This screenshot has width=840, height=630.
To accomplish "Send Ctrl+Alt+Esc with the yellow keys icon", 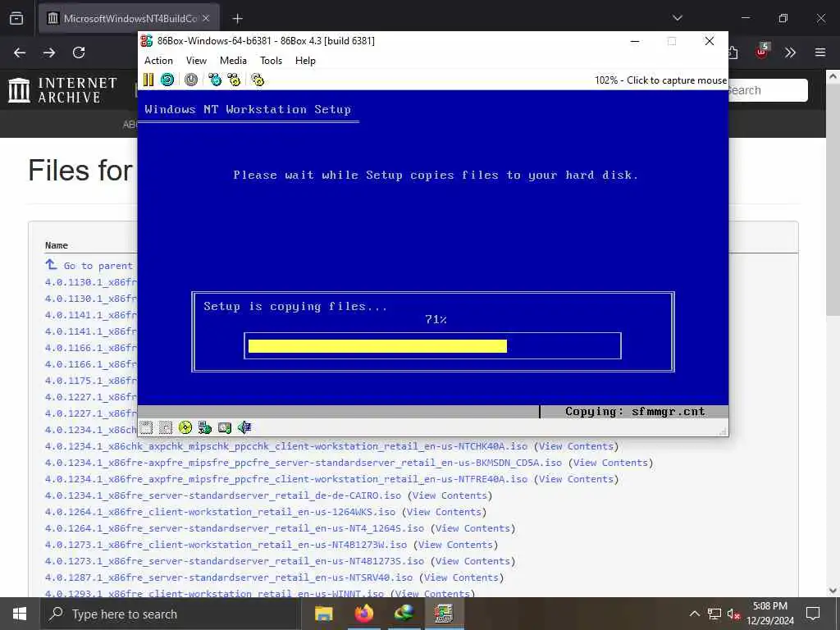I will (234, 80).
